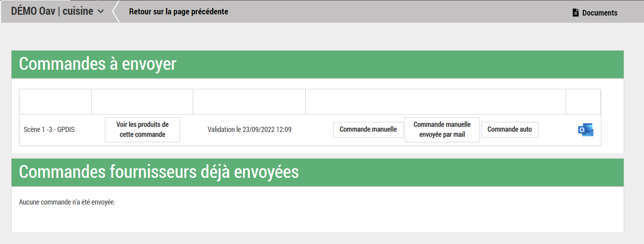Image resolution: width=644 pixels, height=244 pixels.
Task: Click empty header cell above the validation date
Action: tap(249, 102)
